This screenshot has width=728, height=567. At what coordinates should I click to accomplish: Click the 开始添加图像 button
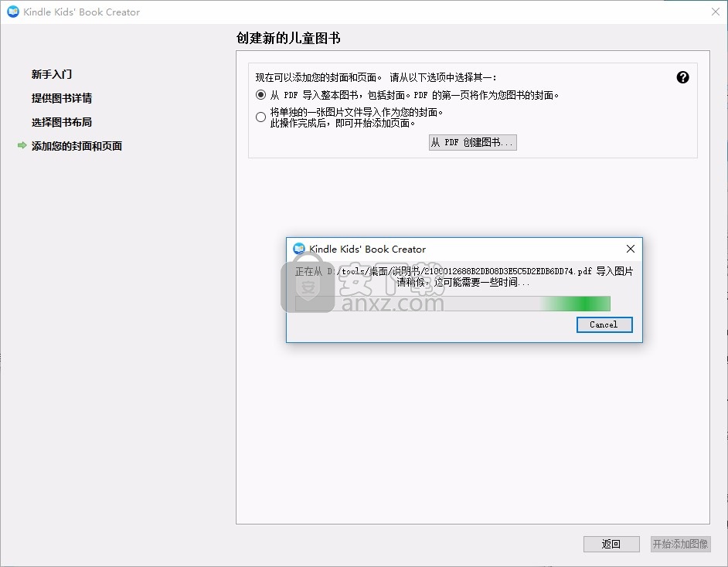[x=680, y=544]
